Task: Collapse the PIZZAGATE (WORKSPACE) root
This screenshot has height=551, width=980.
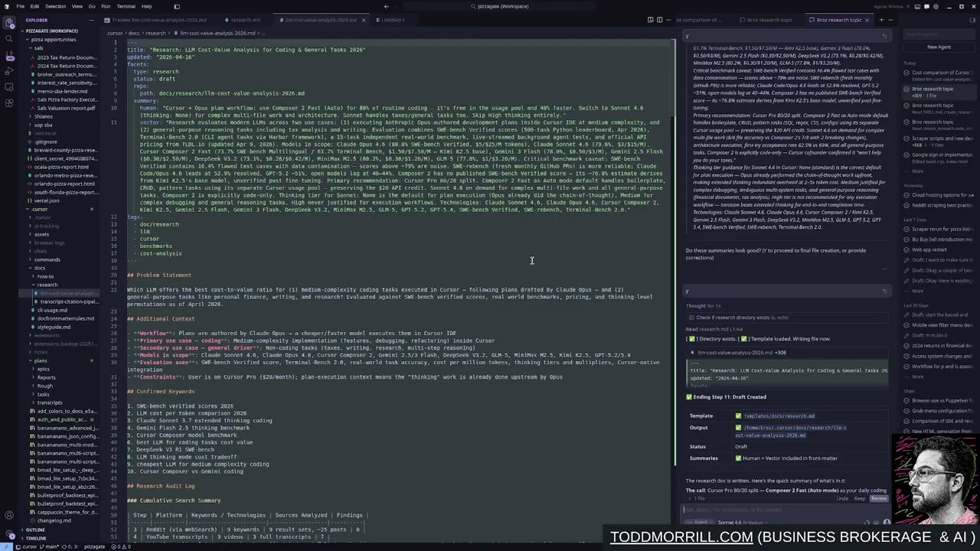Action: pyautogui.click(x=52, y=31)
